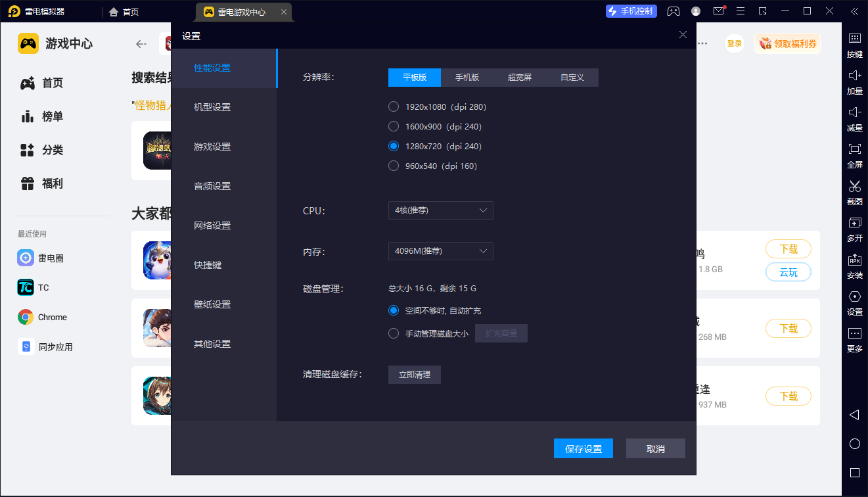Choose the 960x540 (dpi 160) resolution
868x497 pixels.
click(394, 166)
